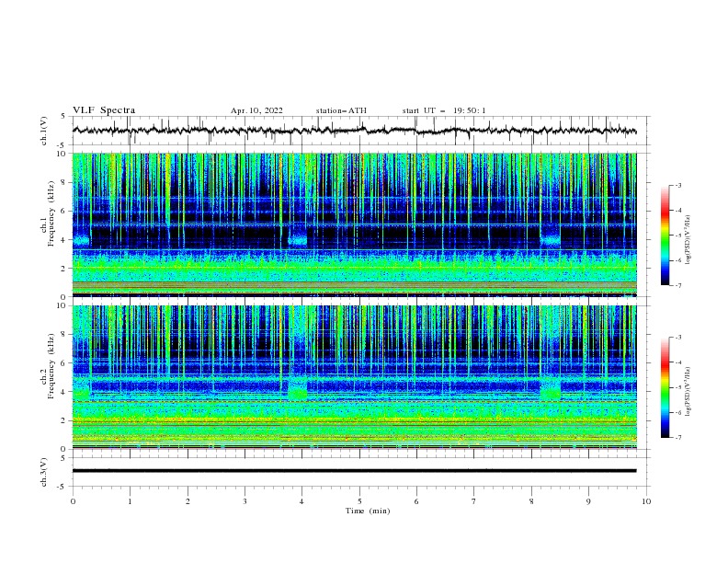The image size is (728, 563).
Task: Click the "5" tick label on the time axis
Action: coord(359,501)
